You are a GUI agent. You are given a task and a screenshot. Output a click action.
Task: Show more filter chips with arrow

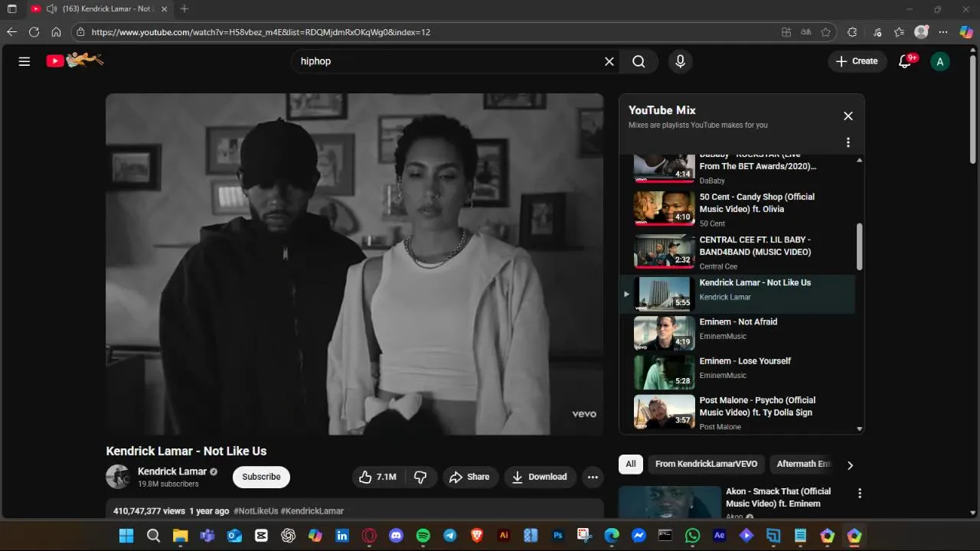[850, 465]
